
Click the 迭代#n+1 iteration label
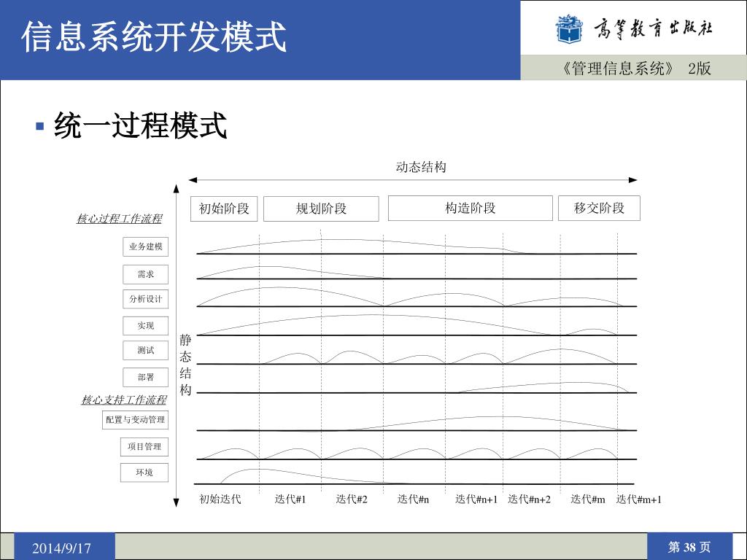[476, 499]
